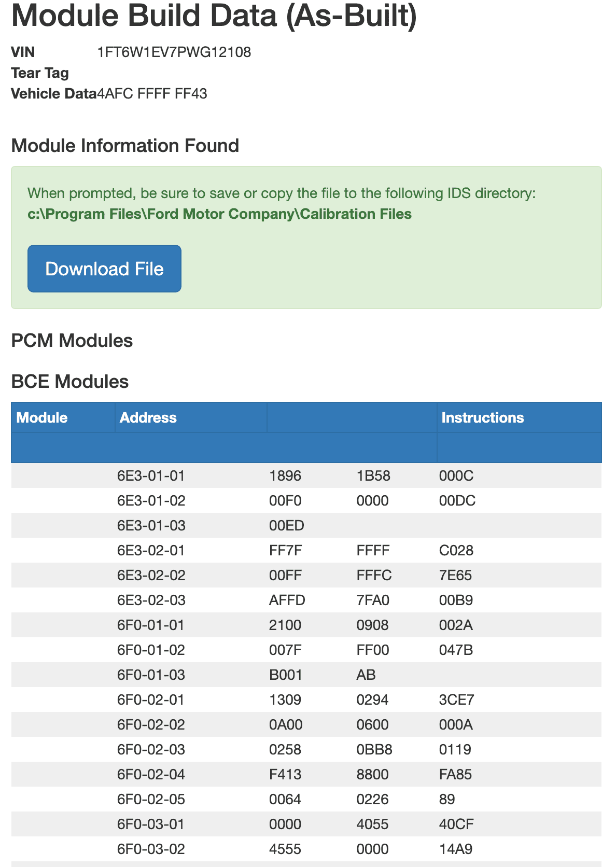616x867 pixels.
Task: Click the Instructions column header
Action: pyautogui.click(x=482, y=417)
